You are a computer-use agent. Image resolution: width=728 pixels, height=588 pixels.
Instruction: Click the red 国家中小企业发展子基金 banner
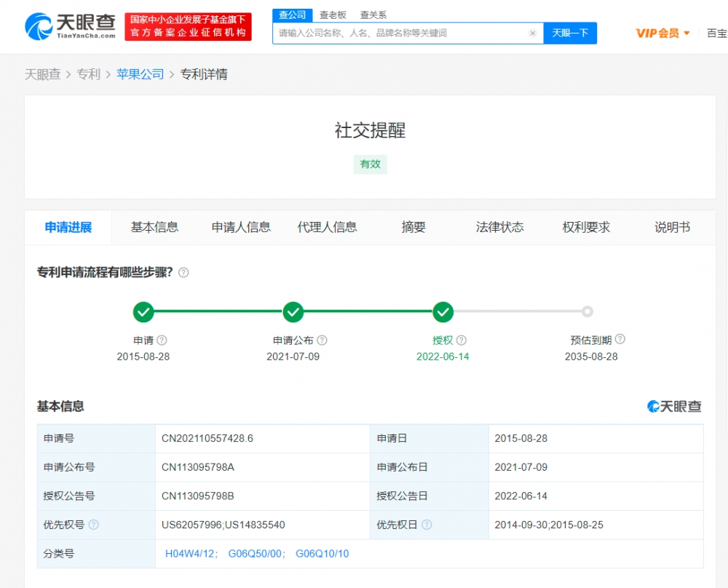point(188,26)
